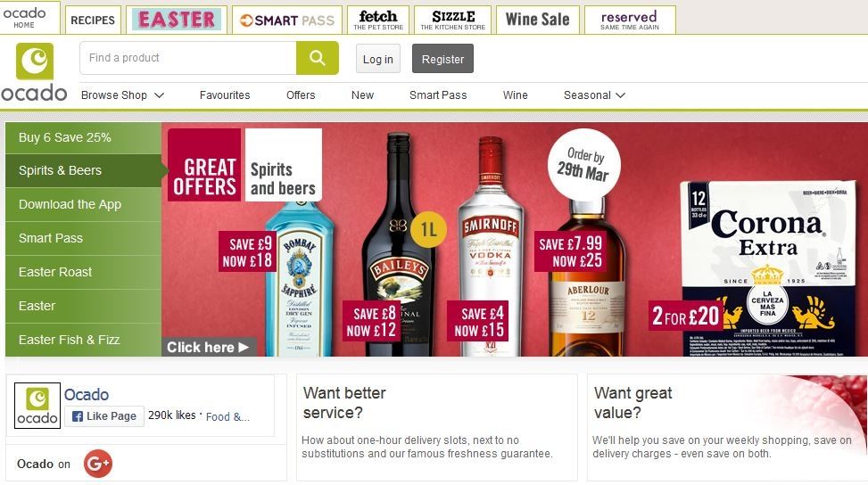
Task: Click the Favourites navigation link
Action: tap(225, 95)
